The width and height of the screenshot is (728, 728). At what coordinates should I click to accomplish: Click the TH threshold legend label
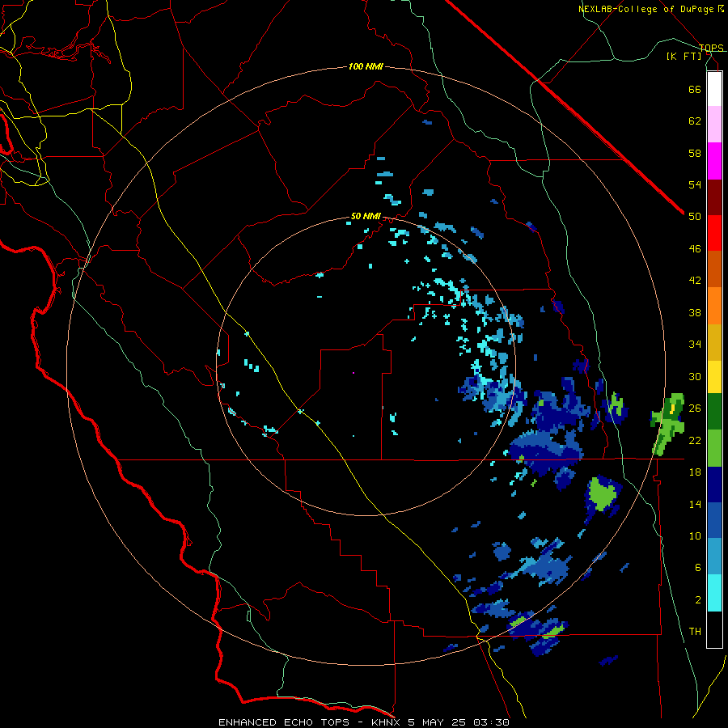tap(695, 632)
